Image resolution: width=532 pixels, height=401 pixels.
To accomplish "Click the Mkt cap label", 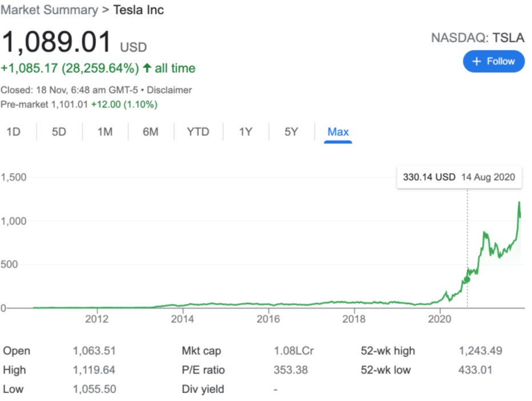I will click(202, 351).
